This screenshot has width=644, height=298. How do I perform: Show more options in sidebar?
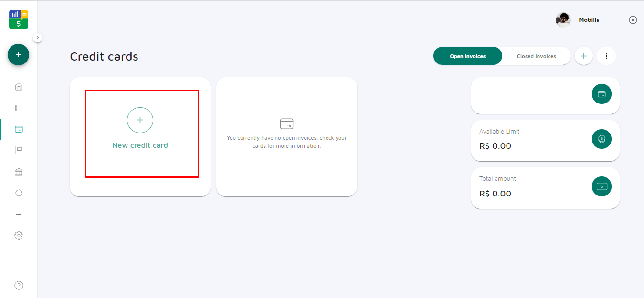(x=19, y=214)
